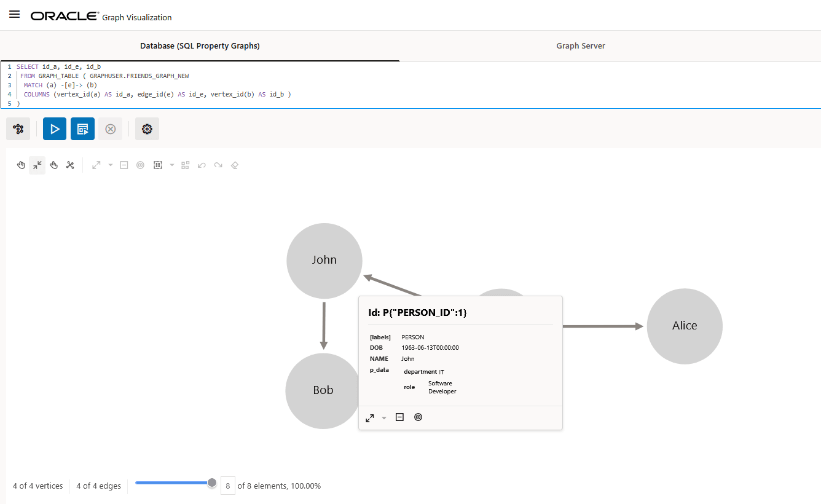Click the pagination slider handle
Viewport: 821px width, 504px height.
click(x=212, y=483)
